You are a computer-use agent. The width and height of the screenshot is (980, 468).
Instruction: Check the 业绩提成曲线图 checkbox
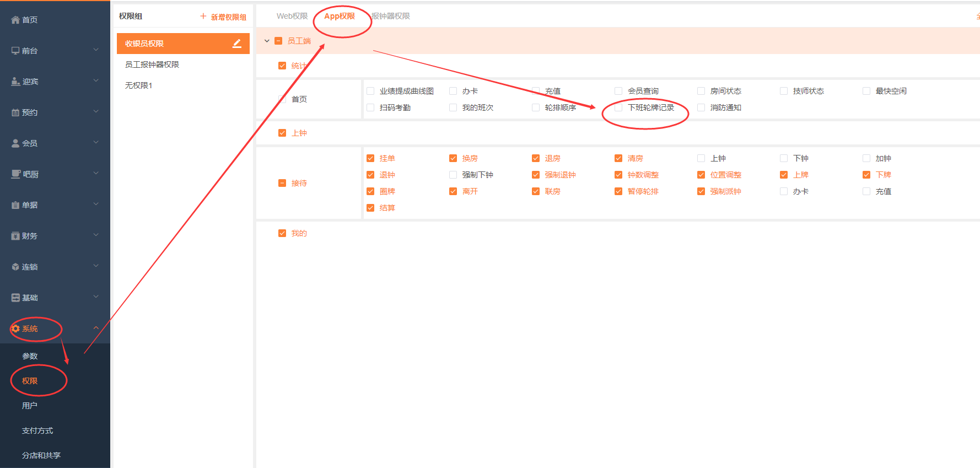pos(370,91)
